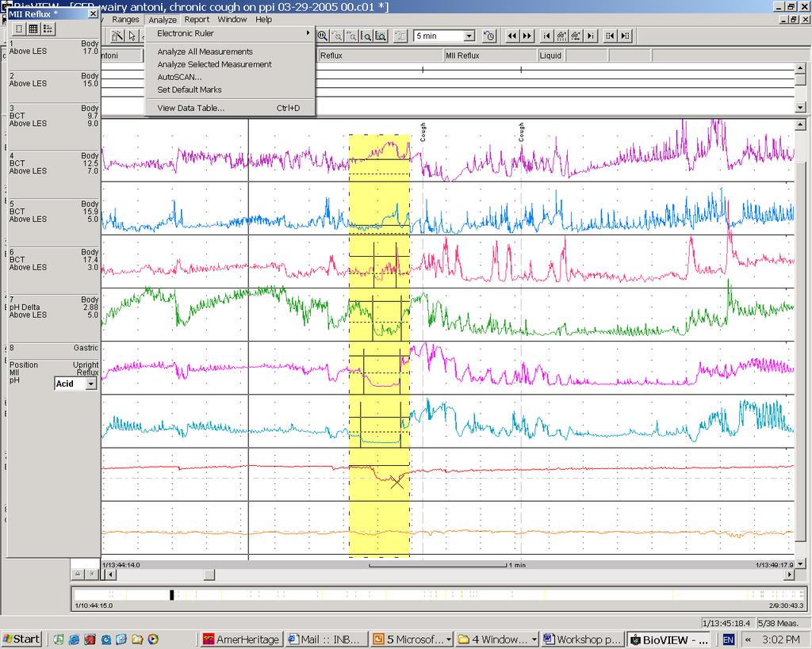This screenshot has height=649, width=812.
Task: Click the table grid icon in MII Reflux panel
Action: 33,29
